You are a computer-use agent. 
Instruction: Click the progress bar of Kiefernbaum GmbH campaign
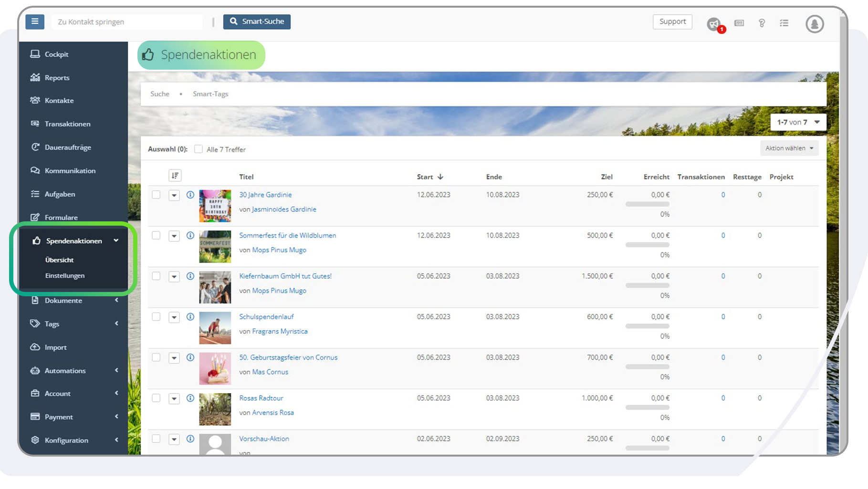pos(647,285)
